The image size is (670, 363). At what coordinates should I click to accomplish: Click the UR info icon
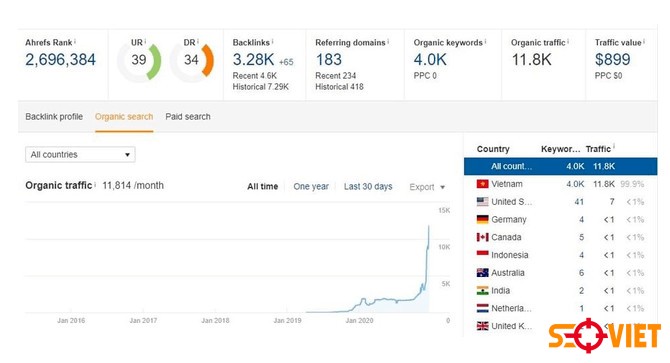tap(145, 41)
